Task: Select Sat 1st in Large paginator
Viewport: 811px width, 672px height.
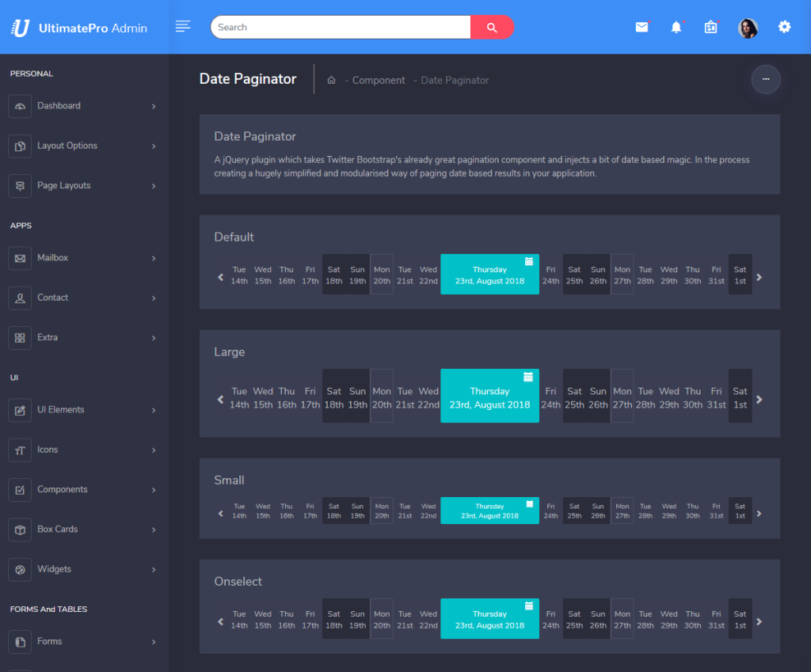Action: [x=741, y=397]
